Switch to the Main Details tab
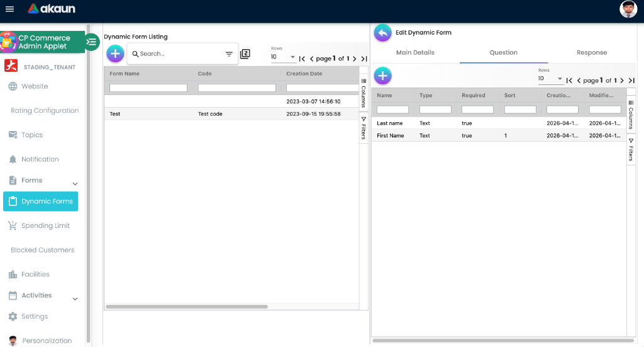 [x=415, y=53]
